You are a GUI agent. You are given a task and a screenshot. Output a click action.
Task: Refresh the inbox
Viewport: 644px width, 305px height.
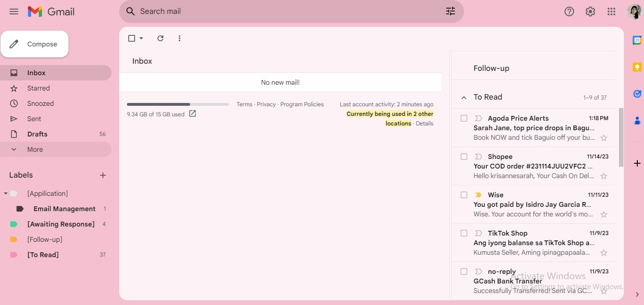[160, 38]
